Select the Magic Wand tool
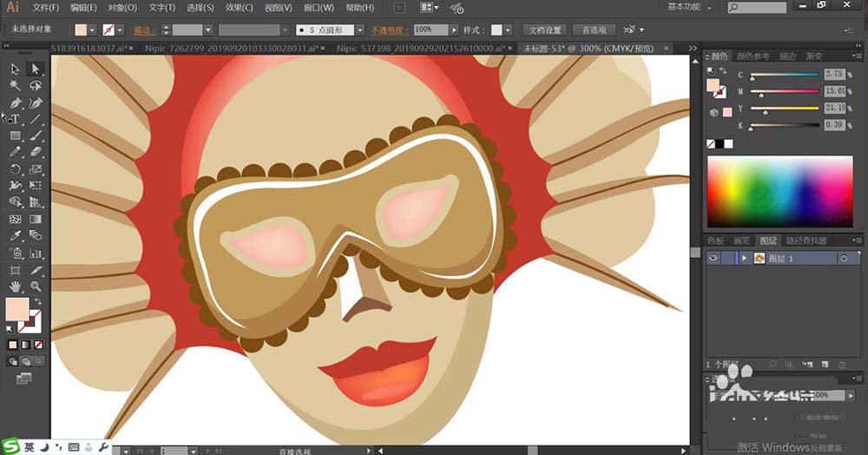 coord(16,85)
